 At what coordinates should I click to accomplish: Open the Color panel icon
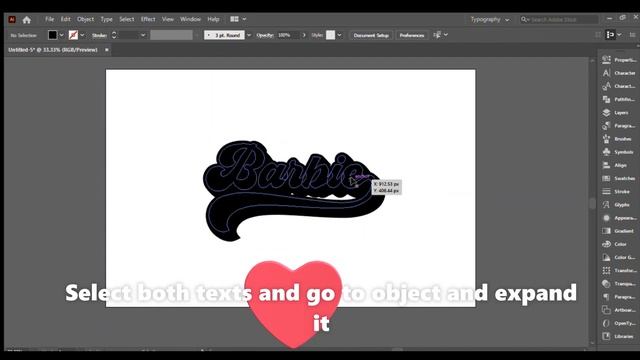click(607, 244)
